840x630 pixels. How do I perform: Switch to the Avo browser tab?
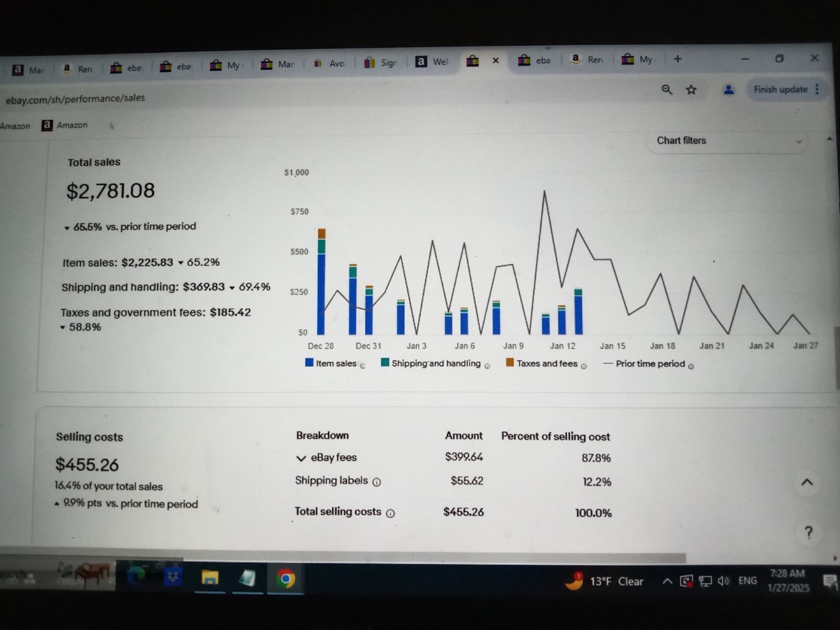(329, 64)
